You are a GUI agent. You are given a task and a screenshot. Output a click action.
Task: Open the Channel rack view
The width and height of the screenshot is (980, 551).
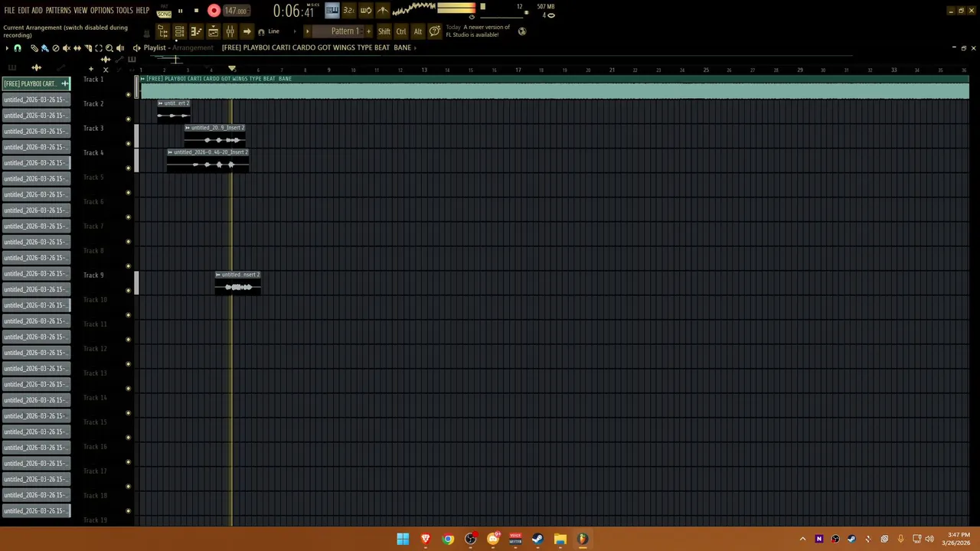pyautogui.click(x=179, y=31)
